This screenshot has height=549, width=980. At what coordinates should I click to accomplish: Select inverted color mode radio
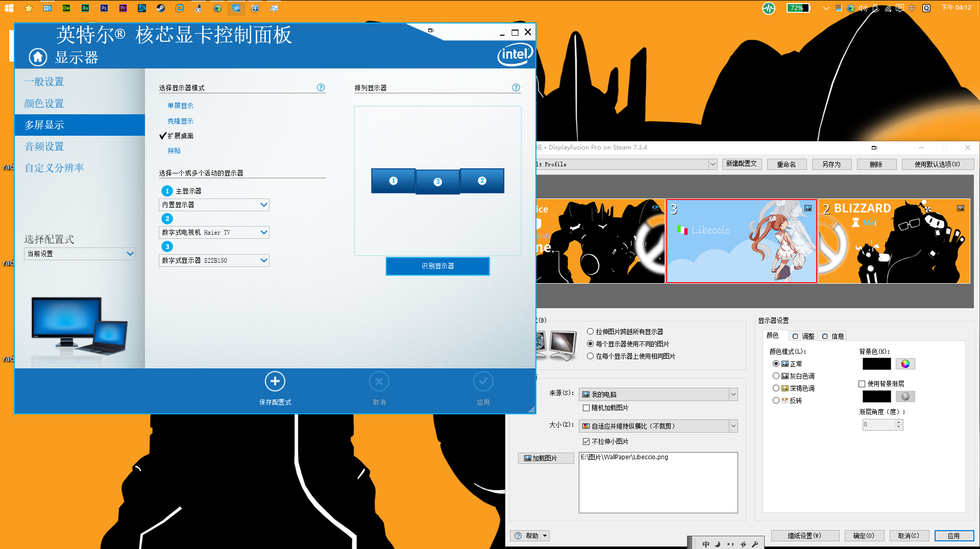pyautogui.click(x=776, y=401)
